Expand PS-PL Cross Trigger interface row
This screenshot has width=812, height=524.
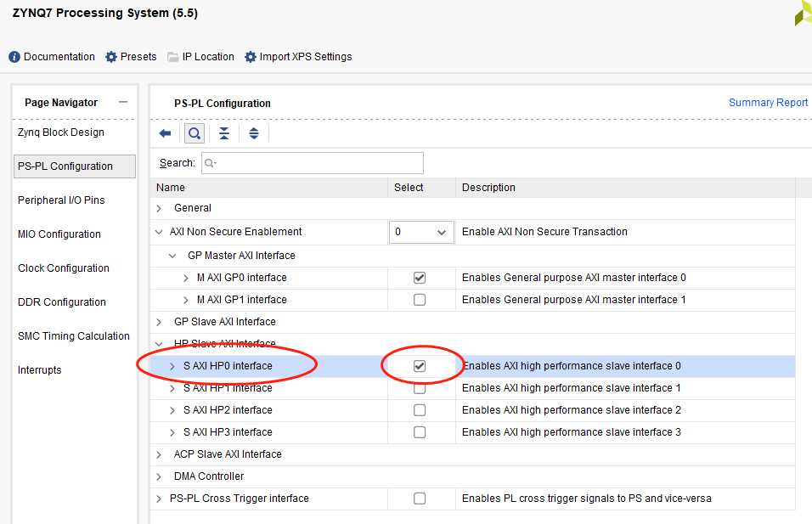pos(159,499)
